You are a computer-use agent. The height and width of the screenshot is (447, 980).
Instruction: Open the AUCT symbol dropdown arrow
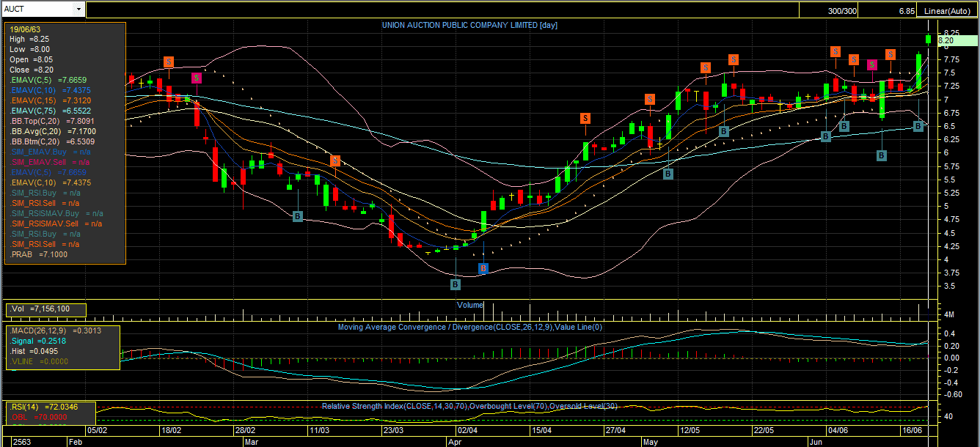79,9
